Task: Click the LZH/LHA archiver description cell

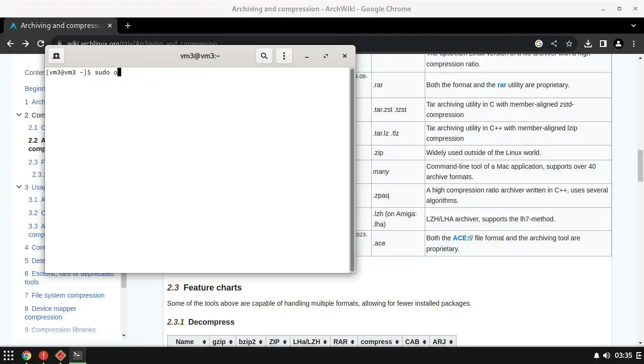Action: [x=518, y=219]
